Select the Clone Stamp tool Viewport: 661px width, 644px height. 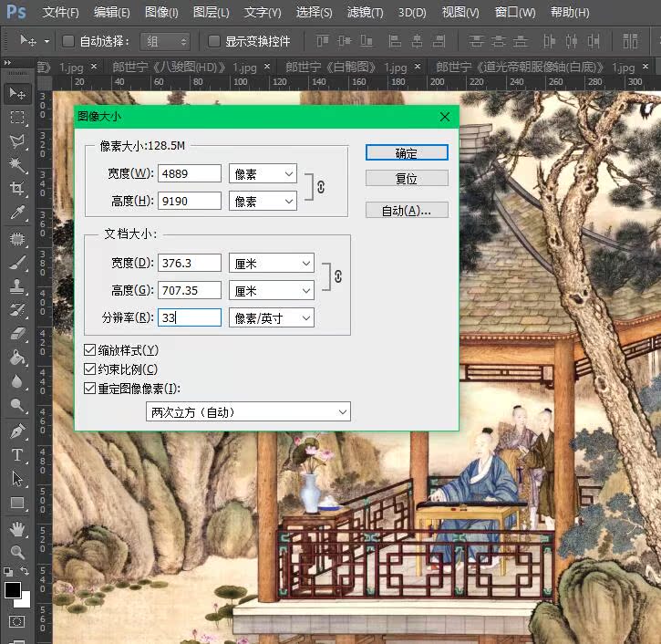coord(17,286)
